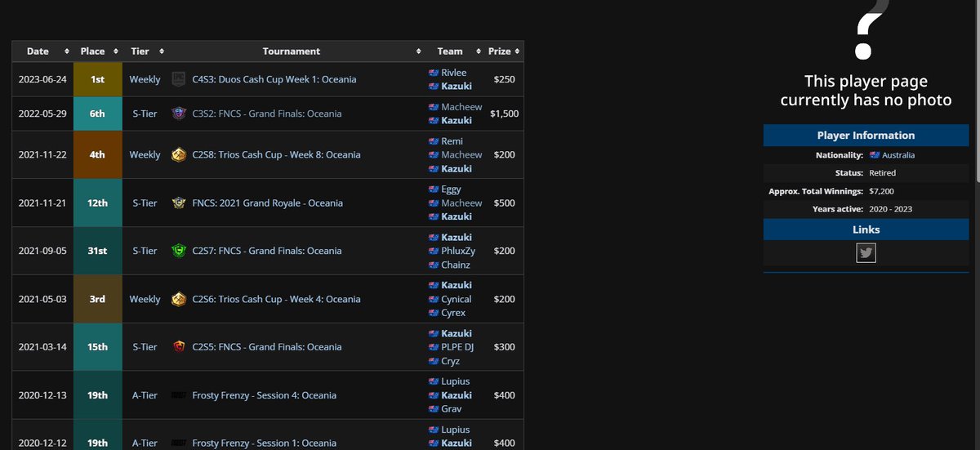Click the C2S6 Trios Cash Cup icon
Screen dimensions: 980x450
pos(179,299)
